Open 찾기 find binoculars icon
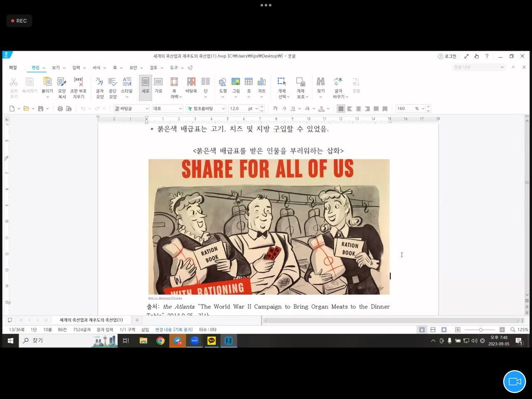 tap(320, 82)
